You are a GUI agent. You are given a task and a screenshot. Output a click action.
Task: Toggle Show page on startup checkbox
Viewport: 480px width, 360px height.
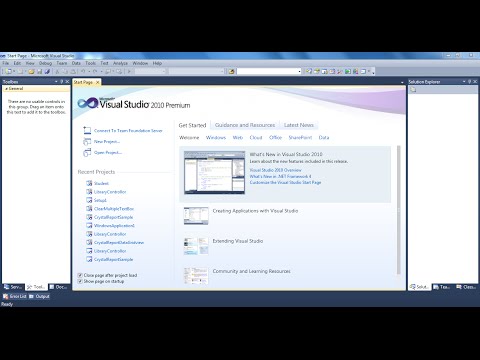80,281
